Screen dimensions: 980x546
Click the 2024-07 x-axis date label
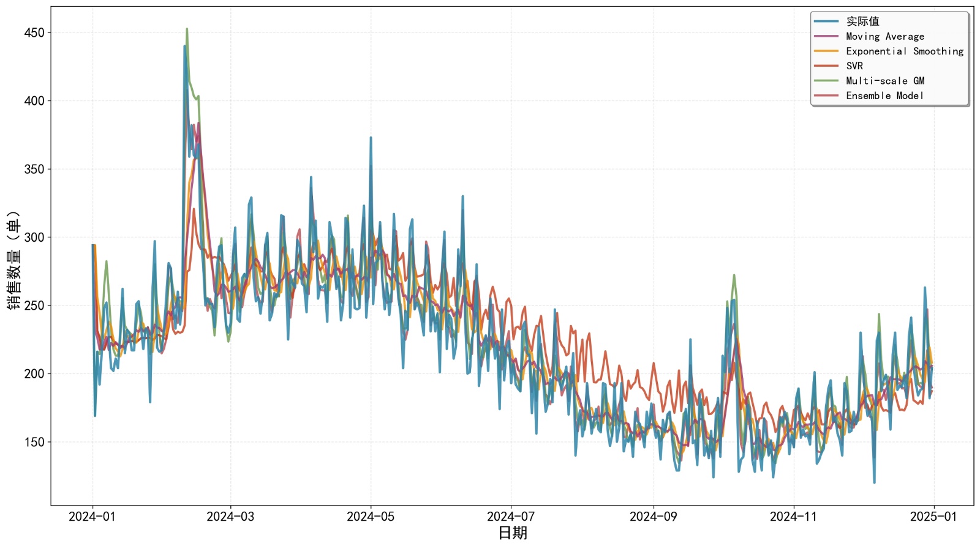[x=511, y=517]
